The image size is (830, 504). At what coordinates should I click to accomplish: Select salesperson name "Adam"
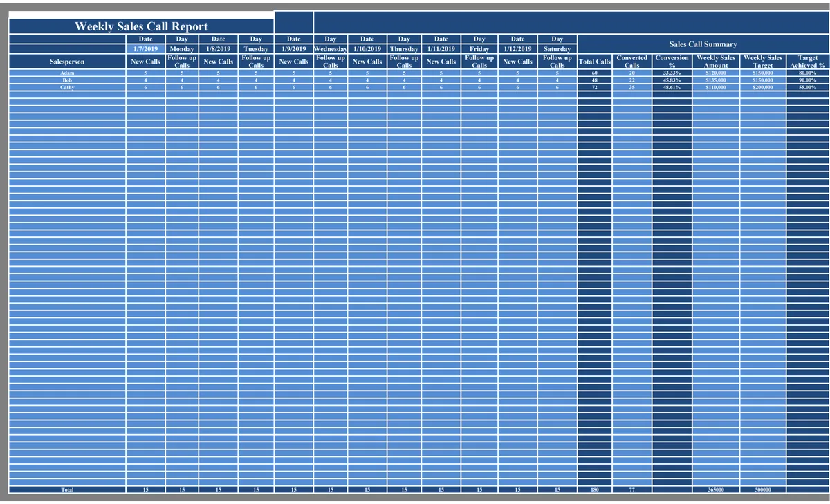(67, 73)
